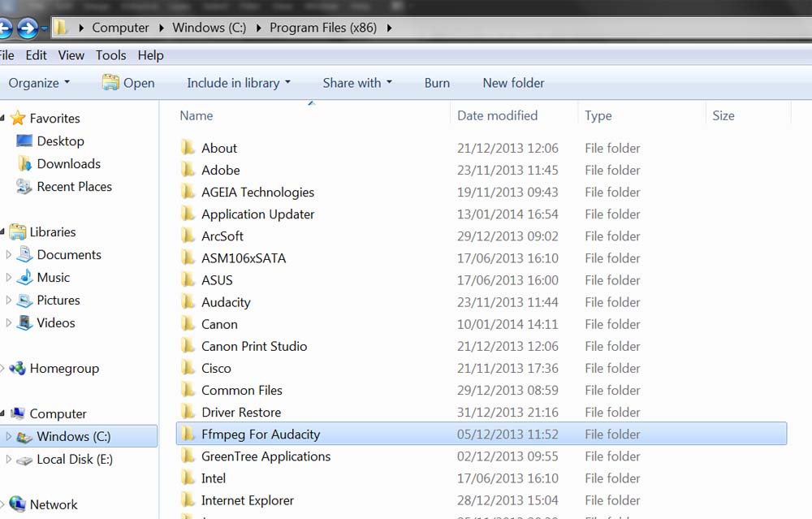Image resolution: width=812 pixels, height=519 pixels.
Task: Click the Intel folder icon
Action: tap(188, 478)
